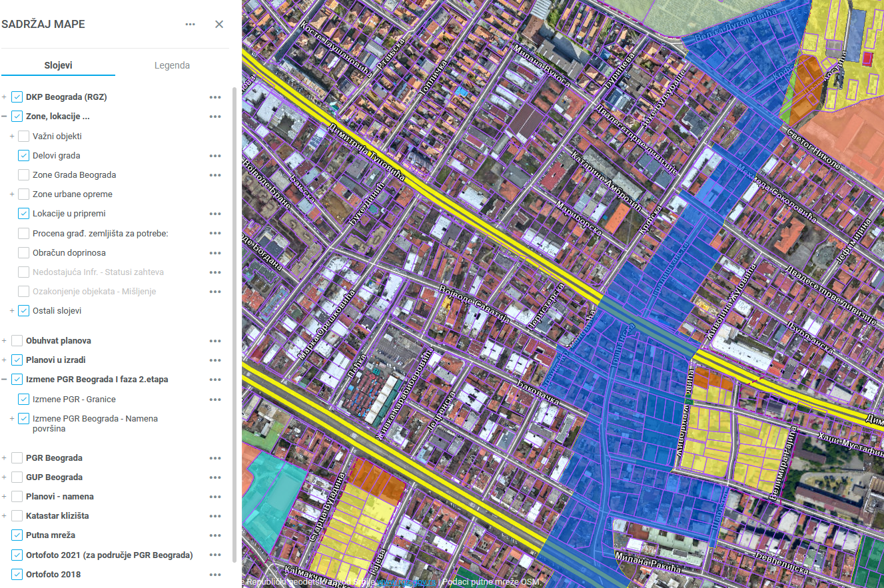The height and width of the screenshot is (588, 884).
Task: Open options menu for Ortofoto 2018 layer
Action: [x=215, y=575]
